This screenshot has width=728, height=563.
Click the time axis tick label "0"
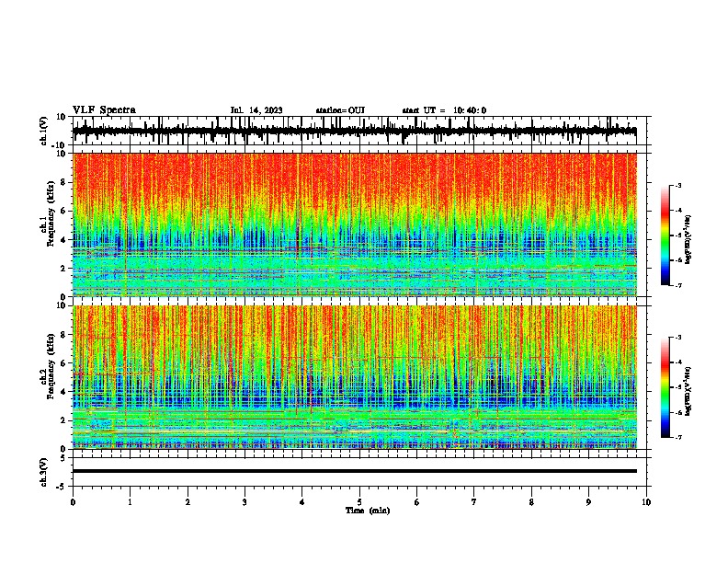point(73,502)
